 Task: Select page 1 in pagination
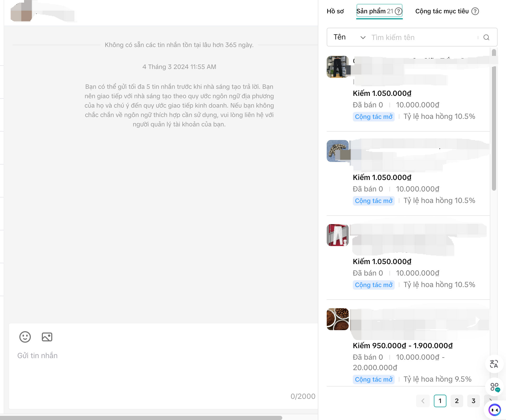(440, 401)
